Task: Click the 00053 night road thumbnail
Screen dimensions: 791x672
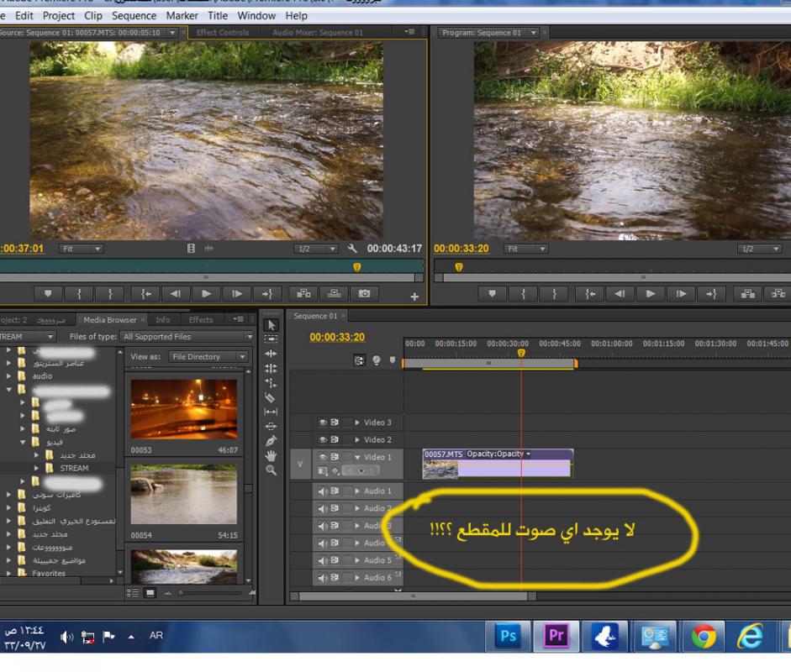Action: (183, 409)
